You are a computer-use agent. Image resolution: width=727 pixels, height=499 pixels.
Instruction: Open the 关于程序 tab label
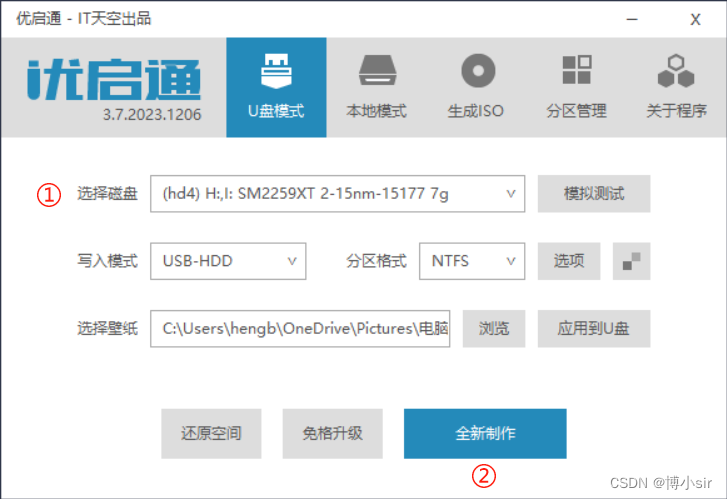(x=676, y=111)
